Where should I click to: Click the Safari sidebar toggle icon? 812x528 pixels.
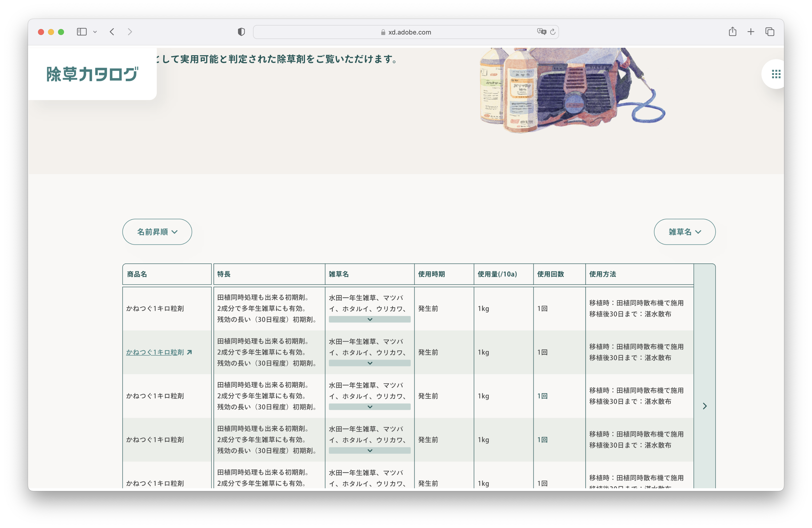(x=81, y=32)
